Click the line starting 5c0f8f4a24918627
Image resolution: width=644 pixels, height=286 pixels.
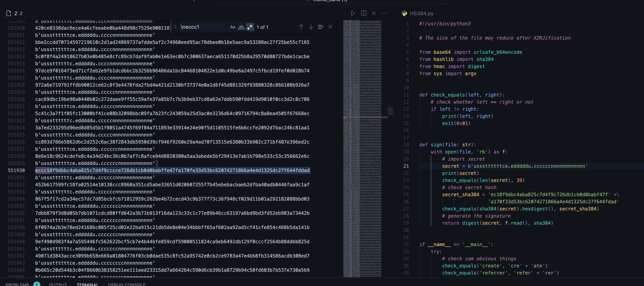click(x=172, y=56)
